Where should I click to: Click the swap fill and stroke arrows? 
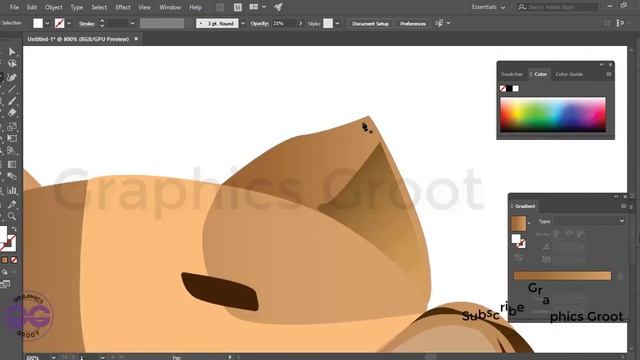(x=14, y=229)
